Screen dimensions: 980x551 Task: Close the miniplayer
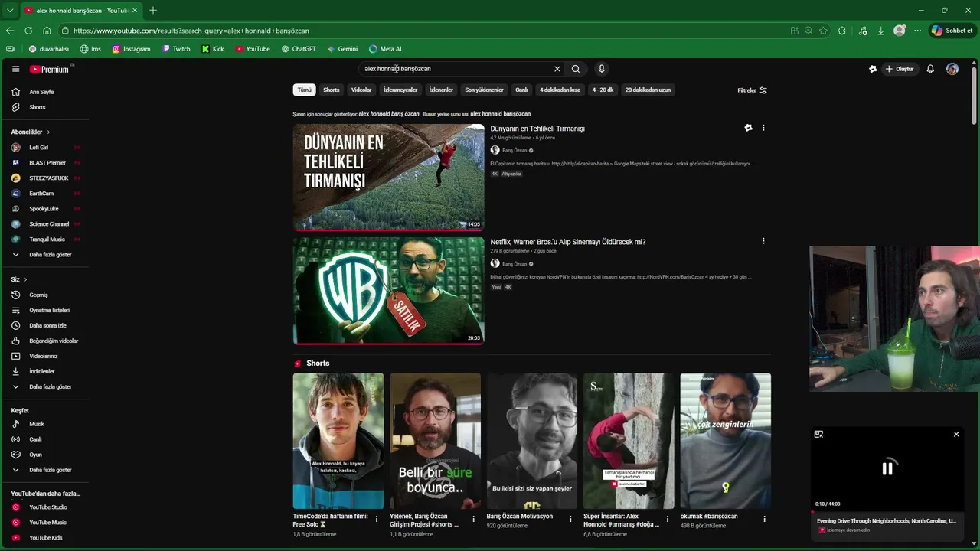click(x=956, y=434)
